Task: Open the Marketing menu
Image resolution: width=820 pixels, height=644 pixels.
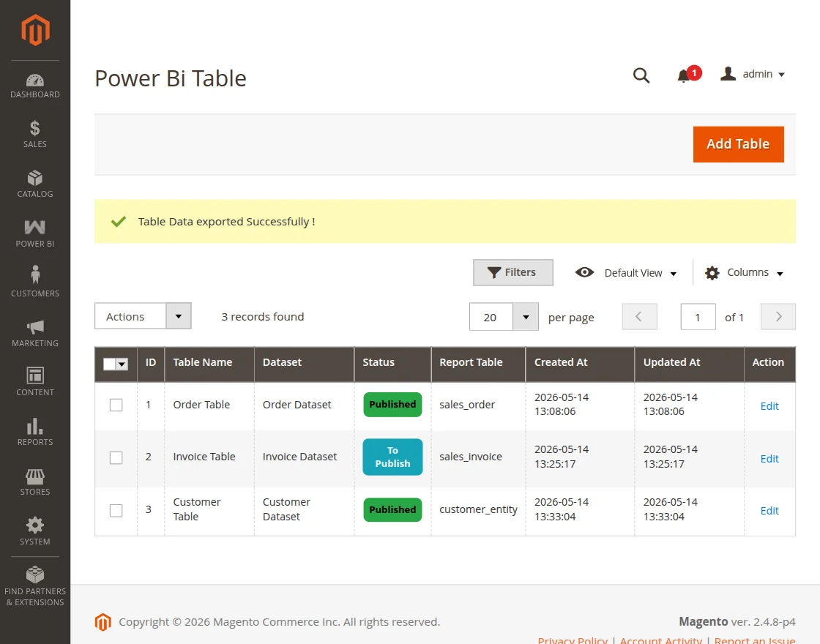Action: click(35, 333)
